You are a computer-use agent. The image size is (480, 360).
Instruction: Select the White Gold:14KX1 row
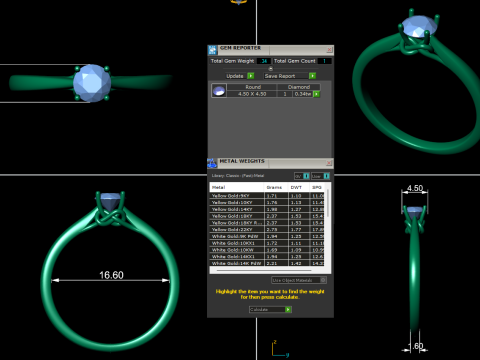267,256
